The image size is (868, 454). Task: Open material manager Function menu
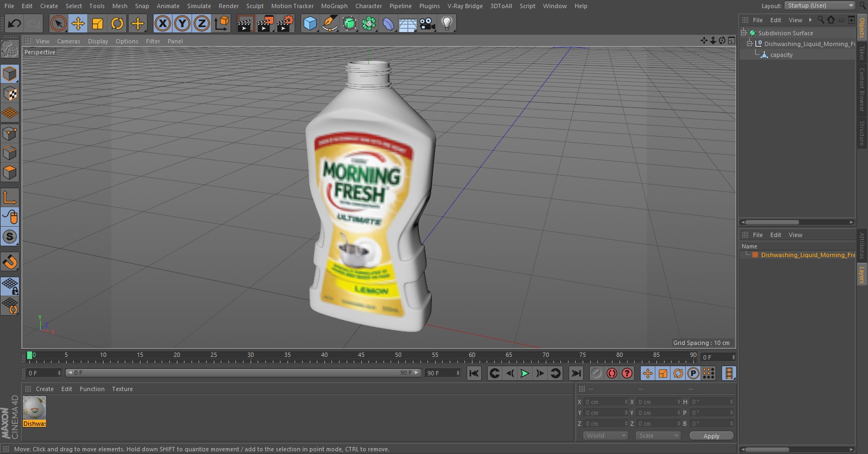click(92, 389)
